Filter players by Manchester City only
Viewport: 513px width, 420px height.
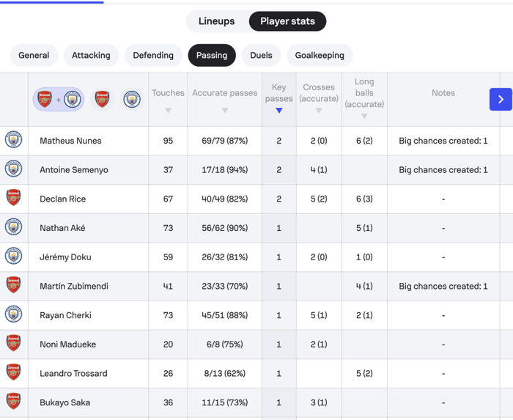pyautogui.click(x=132, y=99)
